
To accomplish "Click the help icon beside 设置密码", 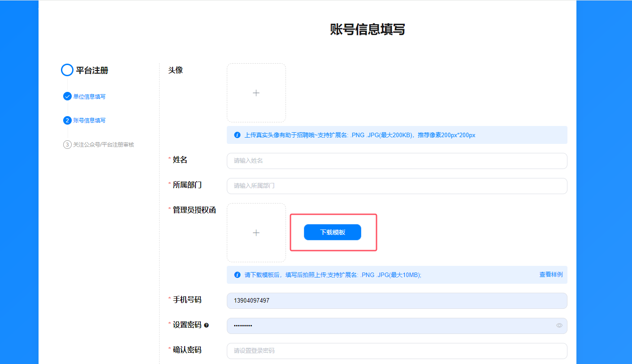I will [x=206, y=325].
